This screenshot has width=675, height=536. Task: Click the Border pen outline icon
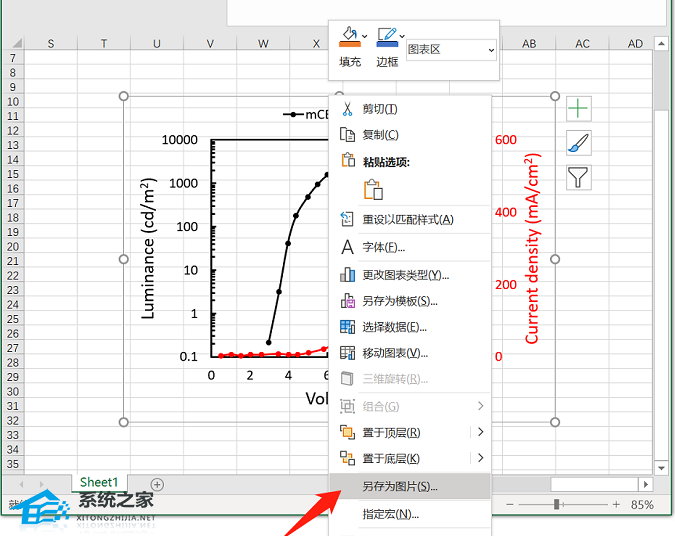(x=387, y=37)
